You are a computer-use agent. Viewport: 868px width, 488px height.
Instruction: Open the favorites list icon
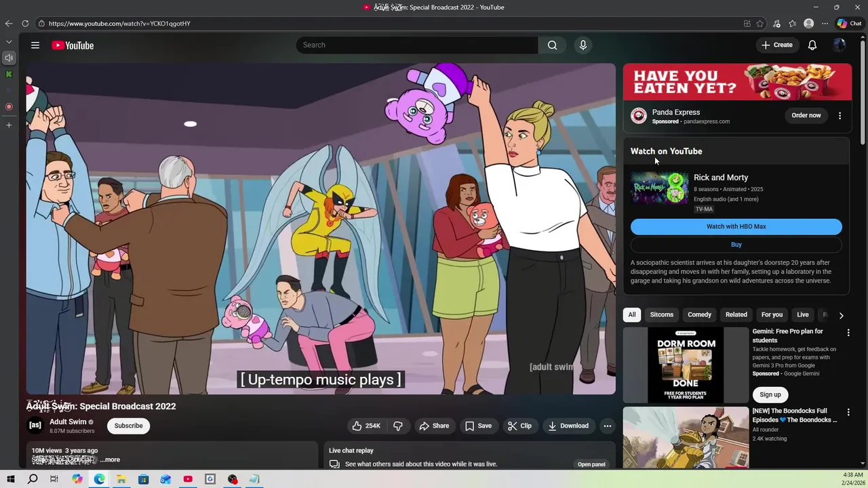point(792,24)
